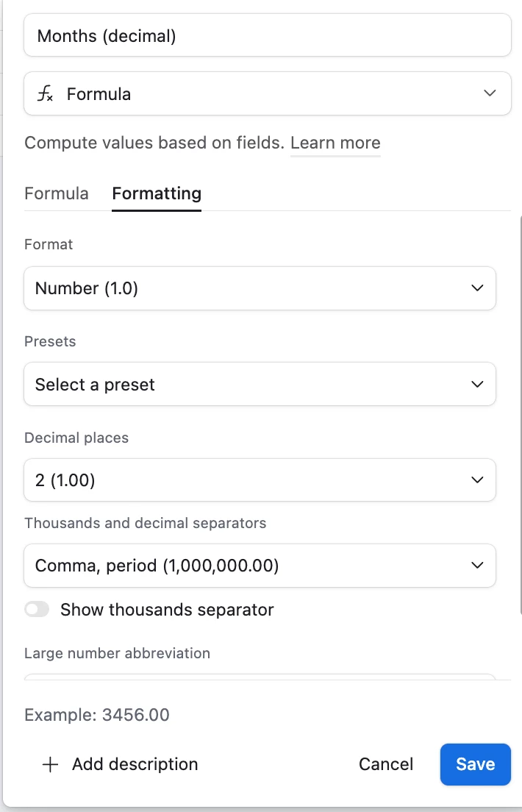Viewport: 522px width, 812px height.
Task: Click the Cancel button
Action: [386, 764]
